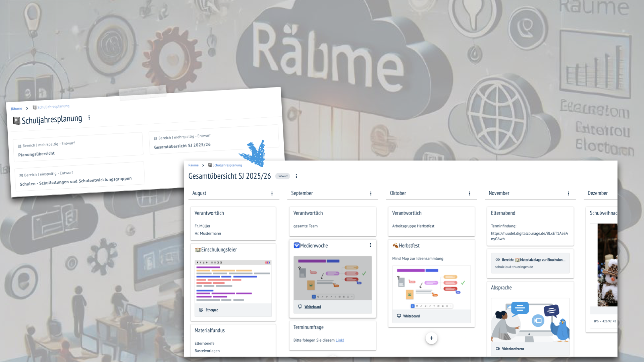The height and width of the screenshot is (362, 644).
Task: Open the Whiteboard link on the Medienwoche card
Action: coord(312,306)
